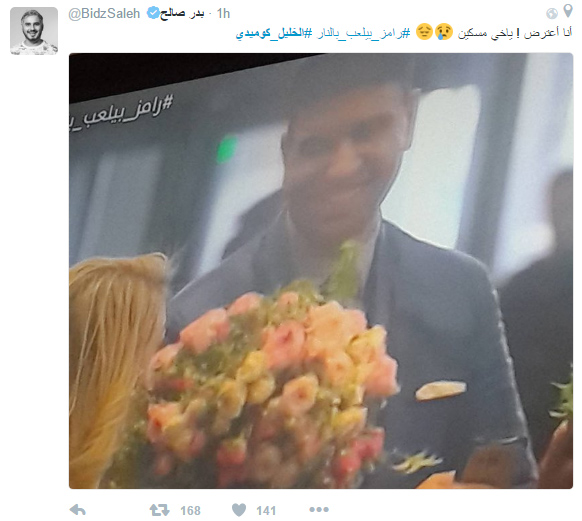The image size is (582, 521).
Task: Click the location pin icon
Action: [568, 11]
